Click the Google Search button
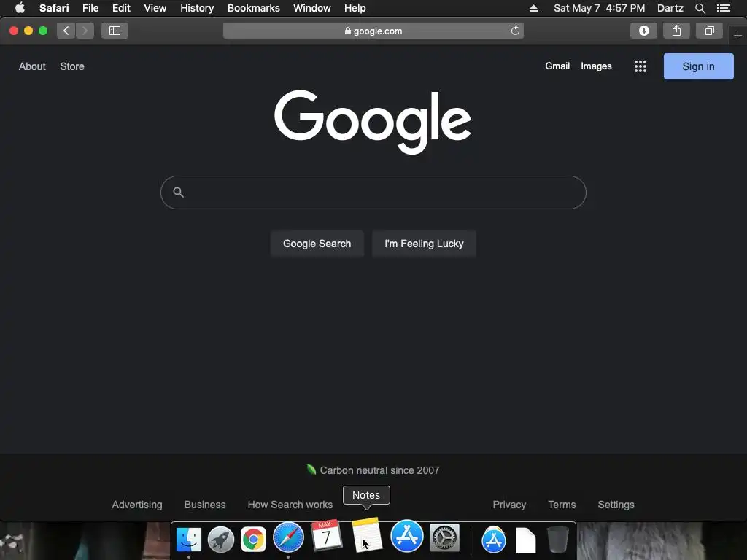The width and height of the screenshot is (747, 560). [317, 244]
